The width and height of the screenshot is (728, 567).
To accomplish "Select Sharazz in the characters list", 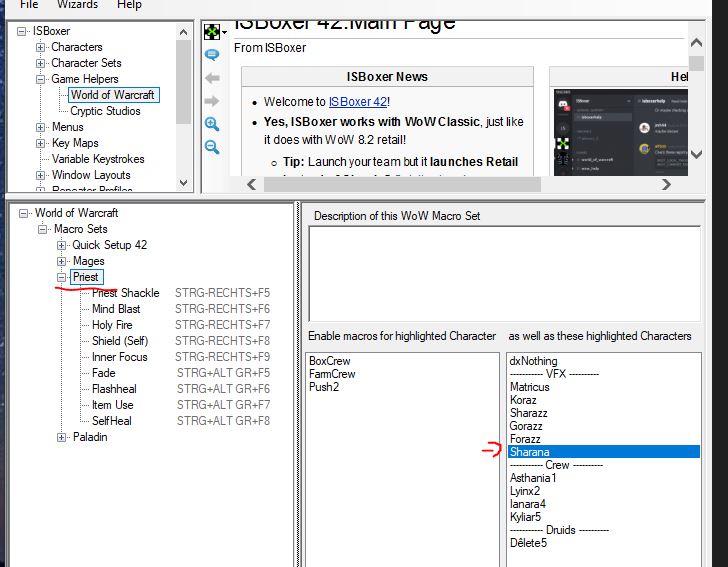I will click(528, 413).
